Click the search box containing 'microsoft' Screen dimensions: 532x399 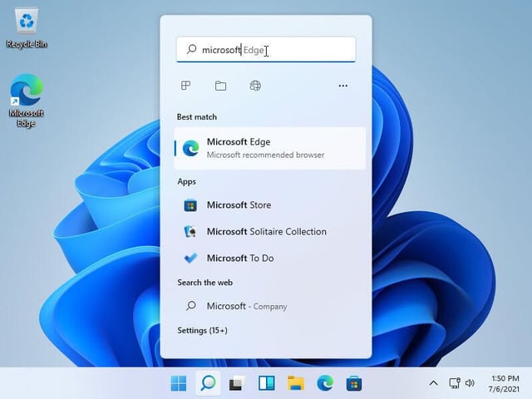pyautogui.click(x=266, y=50)
